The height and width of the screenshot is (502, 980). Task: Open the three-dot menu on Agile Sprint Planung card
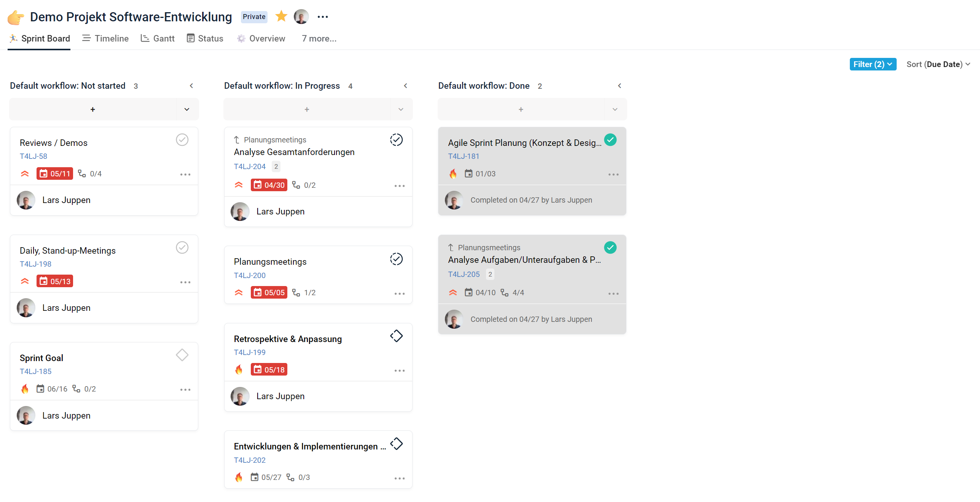613,174
